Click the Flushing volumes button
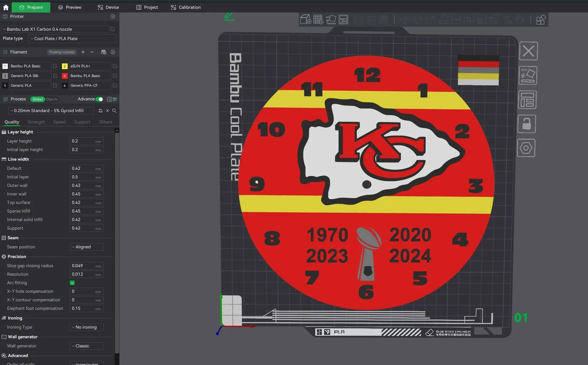 pyautogui.click(x=62, y=52)
